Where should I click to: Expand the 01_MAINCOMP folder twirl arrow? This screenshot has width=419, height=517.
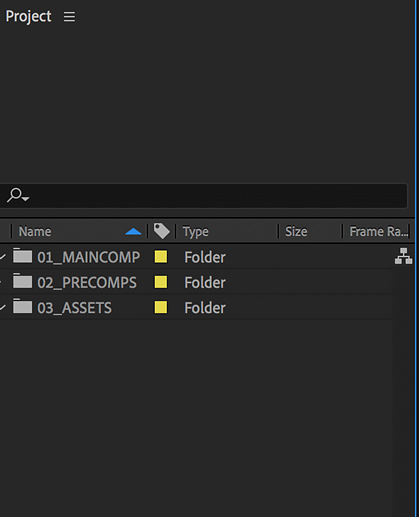point(3,257)
